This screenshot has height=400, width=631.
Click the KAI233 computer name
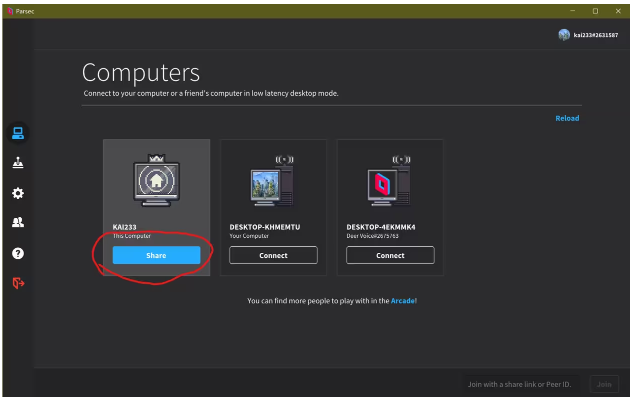click(x=124, y=227)
